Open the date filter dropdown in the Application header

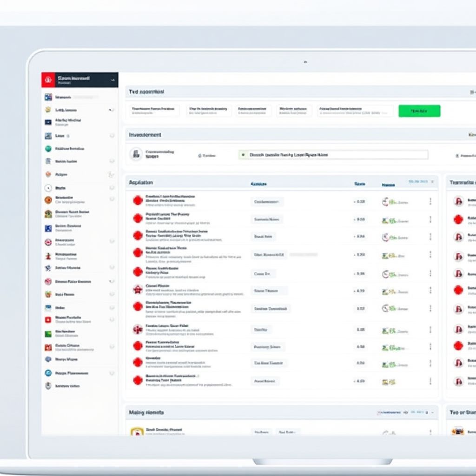click(421, 181)
